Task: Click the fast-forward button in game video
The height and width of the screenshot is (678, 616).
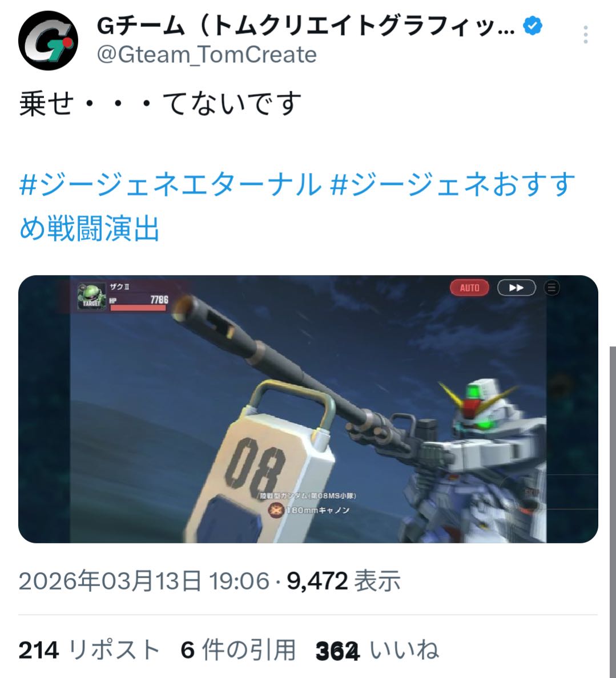Action: (x=517, y=288)
